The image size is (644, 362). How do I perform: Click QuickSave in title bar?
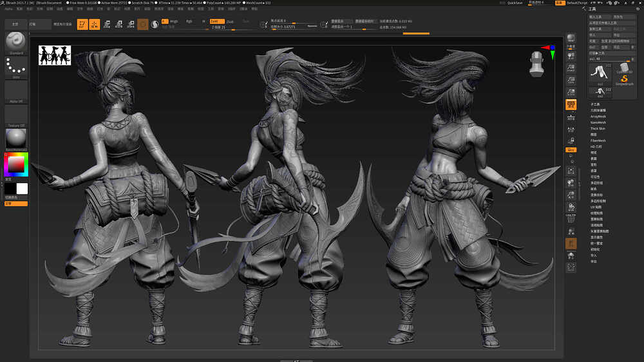pos(515,3)
